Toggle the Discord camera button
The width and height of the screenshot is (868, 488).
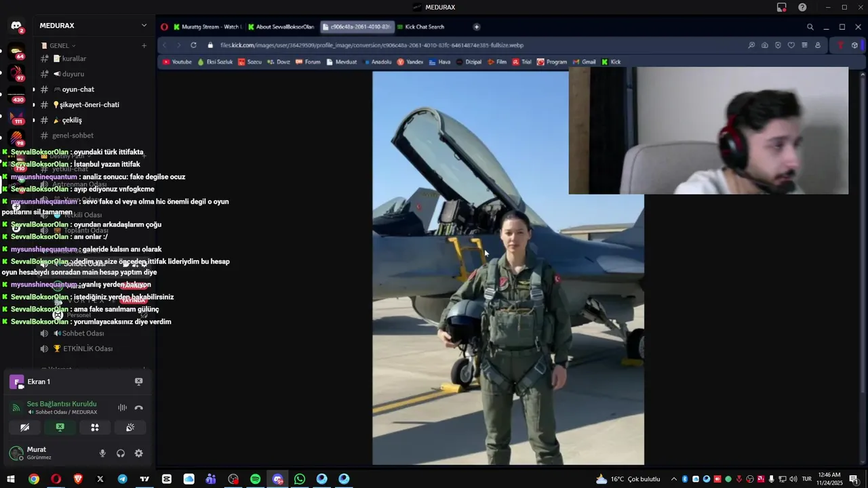[25, 428]
